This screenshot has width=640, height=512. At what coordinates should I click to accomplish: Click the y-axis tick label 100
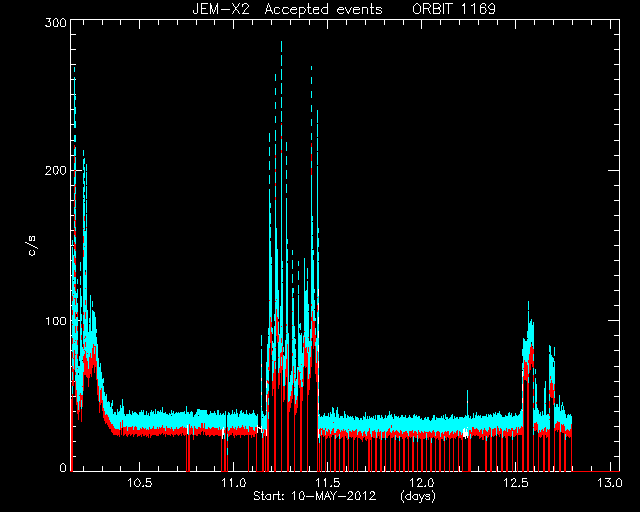(x=56, y=321)
